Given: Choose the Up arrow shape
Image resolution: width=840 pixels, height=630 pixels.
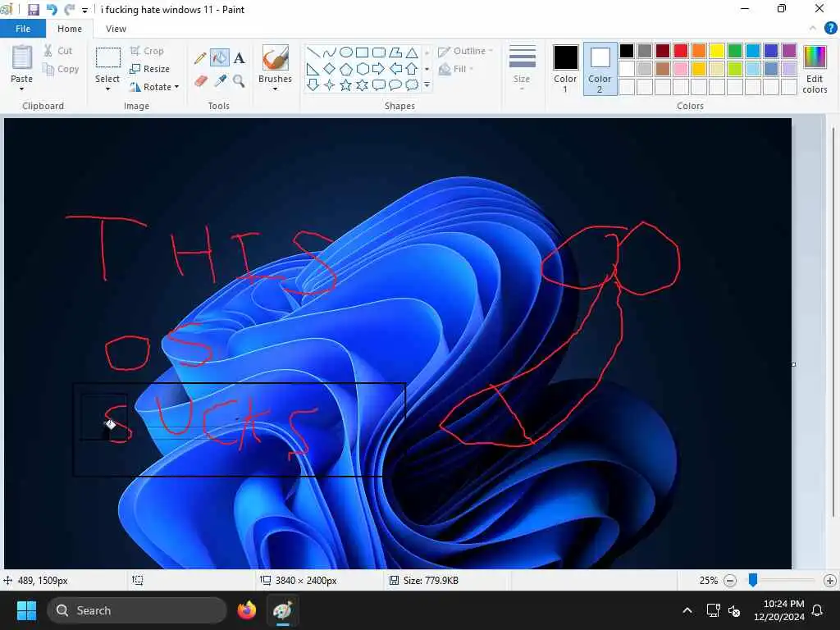Looking at the screenshot, I should click(x=412, y=69).
